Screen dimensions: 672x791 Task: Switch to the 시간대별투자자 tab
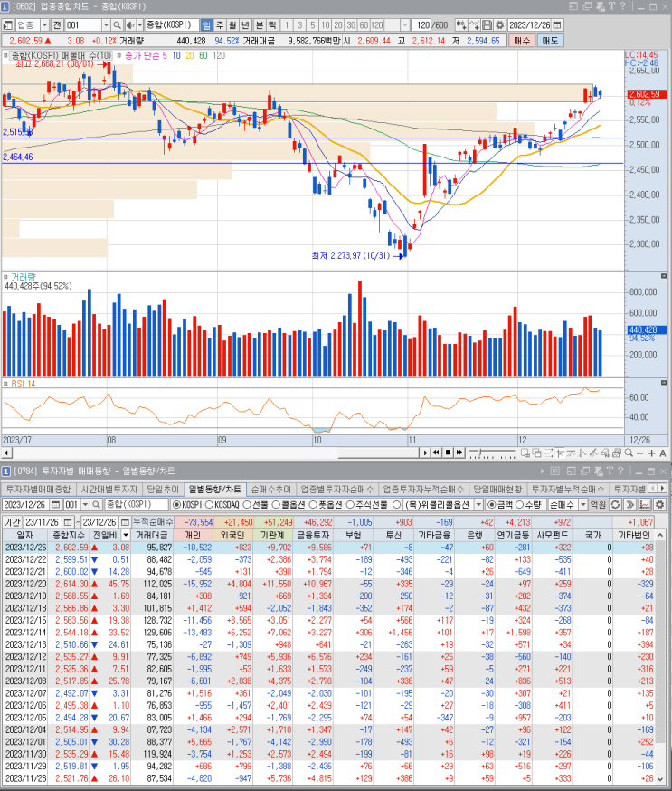point(109,489)
